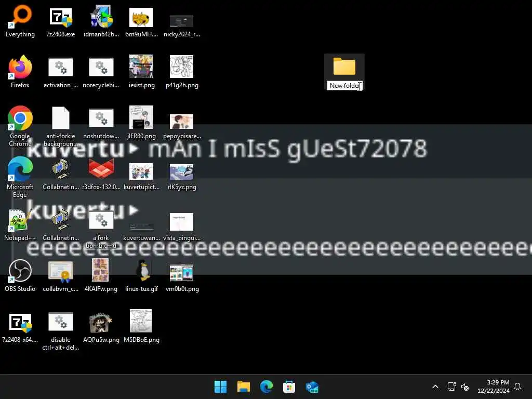Launch Microsoft Edge from the taskbar
Image resolution: width=532 pixels, height=399 pixels.
(267, 387)
